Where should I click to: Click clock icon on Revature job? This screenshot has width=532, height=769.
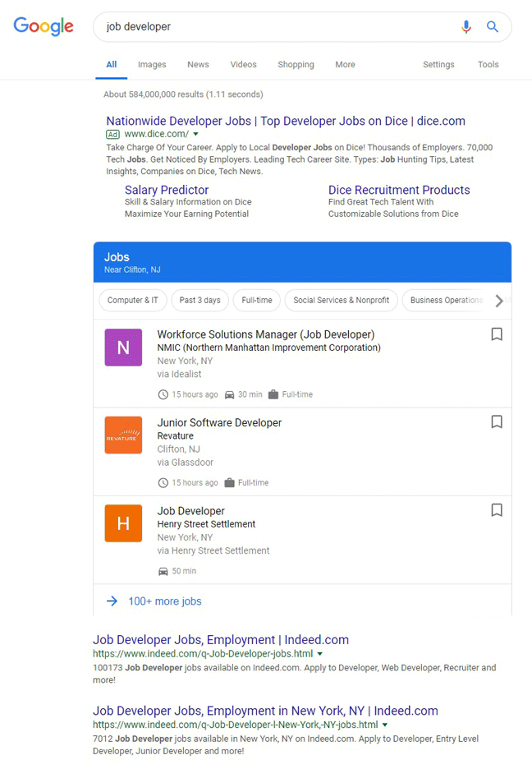coord(163,482)
